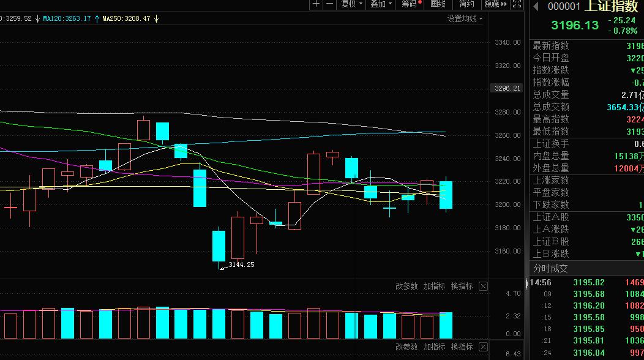
Task: Expand the 设置均线 dropdown
Action: point(465,18)
